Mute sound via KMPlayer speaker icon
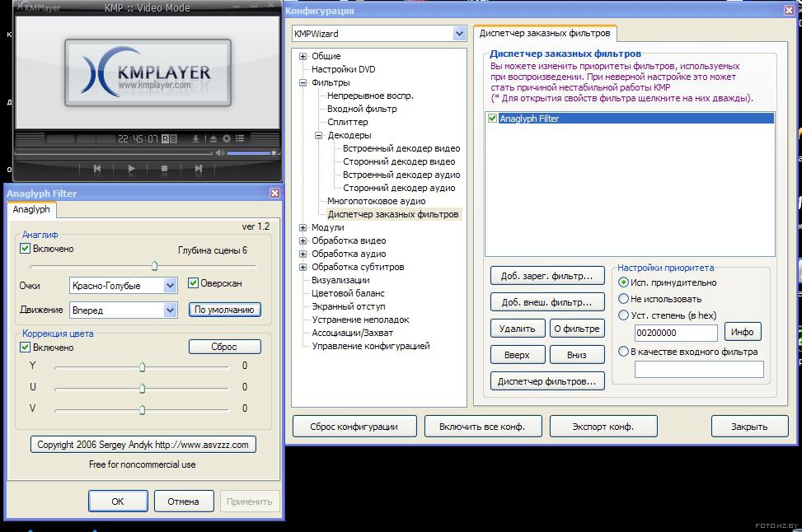Screen dimensions: 802x532 220,153
